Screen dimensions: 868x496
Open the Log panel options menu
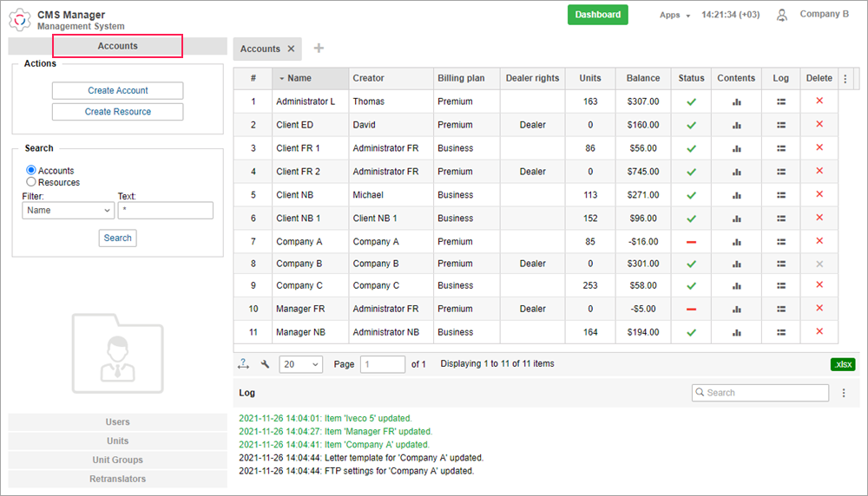pyautogui.click(x=844, y=393)
